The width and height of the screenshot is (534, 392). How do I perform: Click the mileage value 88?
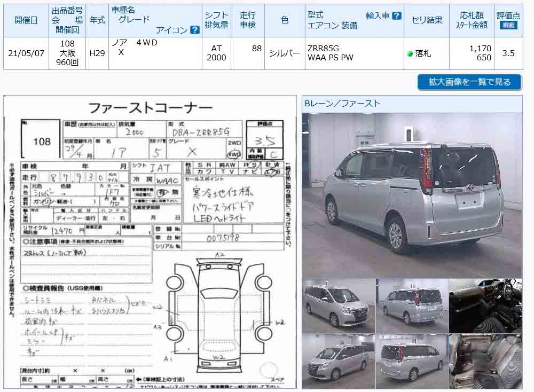pyautogui.click(x=257, y=49)
